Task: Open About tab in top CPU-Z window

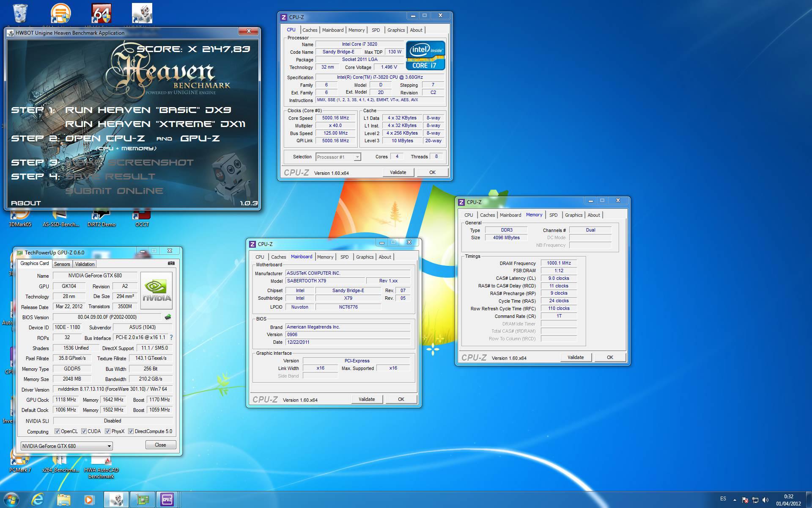Action: (416, 30)
